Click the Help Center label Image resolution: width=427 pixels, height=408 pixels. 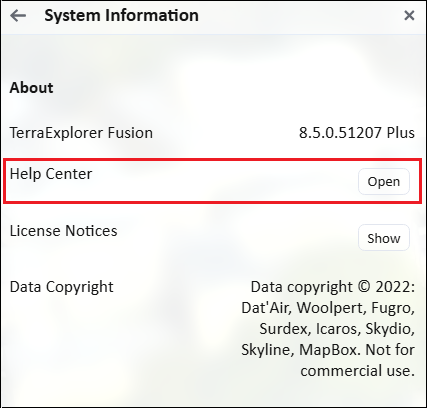click(x=51, y=174)
